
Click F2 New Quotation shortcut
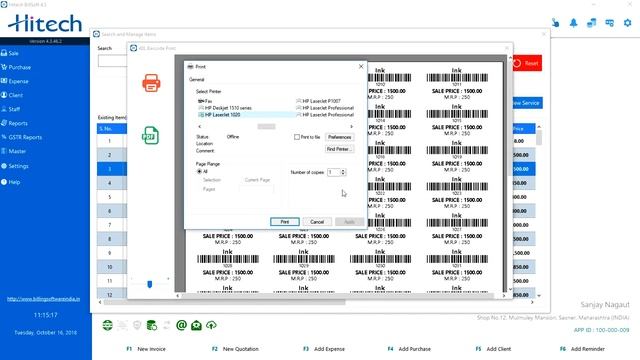click(x=236, y=349)
